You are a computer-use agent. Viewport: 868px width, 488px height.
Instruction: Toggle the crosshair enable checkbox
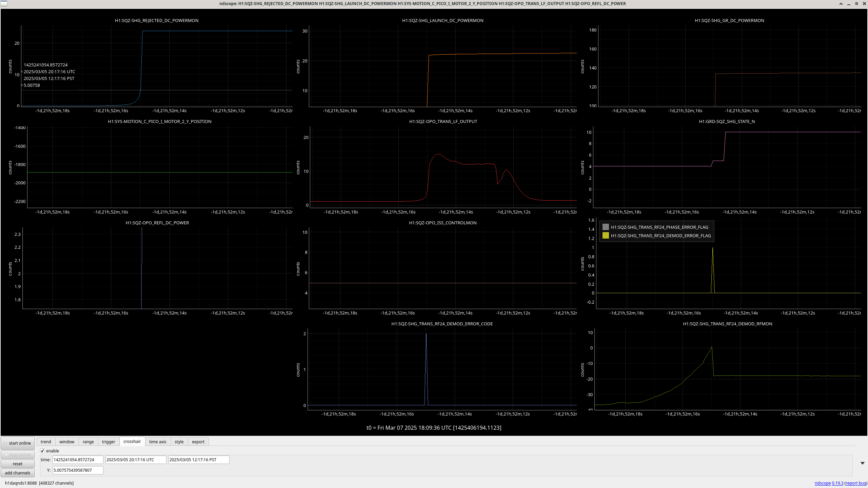coord(42,451)
